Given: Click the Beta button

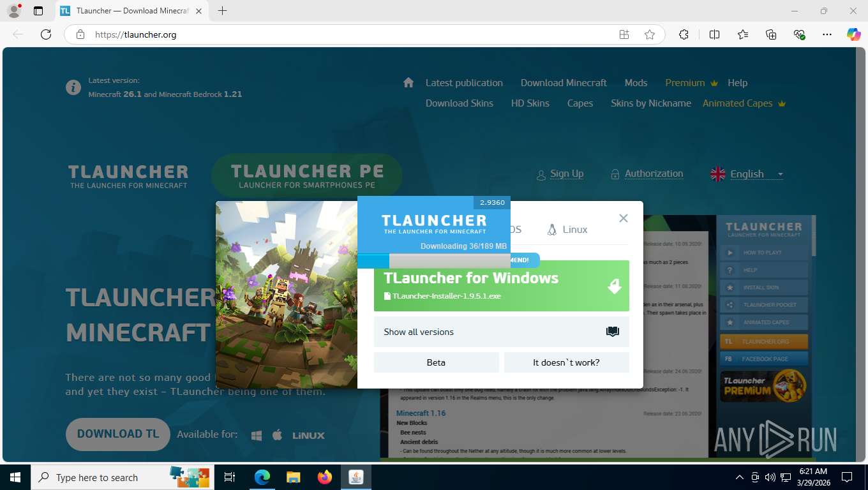Looking at the screenshot, I should tap(436, 362).
